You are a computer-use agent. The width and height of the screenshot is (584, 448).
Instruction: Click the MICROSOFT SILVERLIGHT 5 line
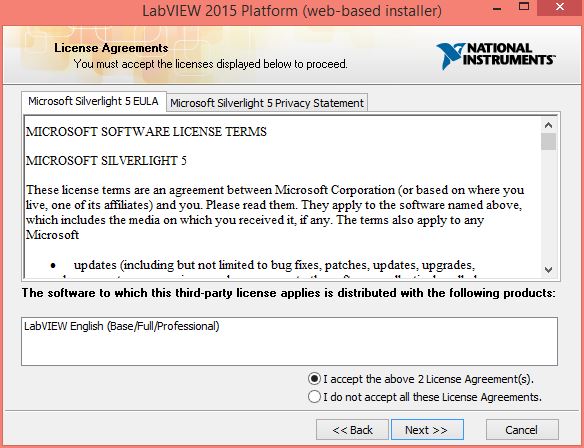pos(106,161)
